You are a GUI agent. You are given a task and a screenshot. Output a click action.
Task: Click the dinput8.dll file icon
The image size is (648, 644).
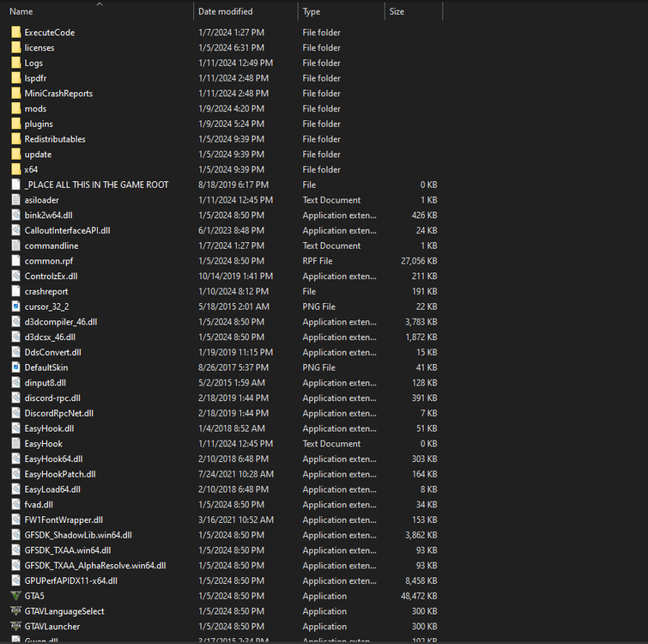pos(15,383)
